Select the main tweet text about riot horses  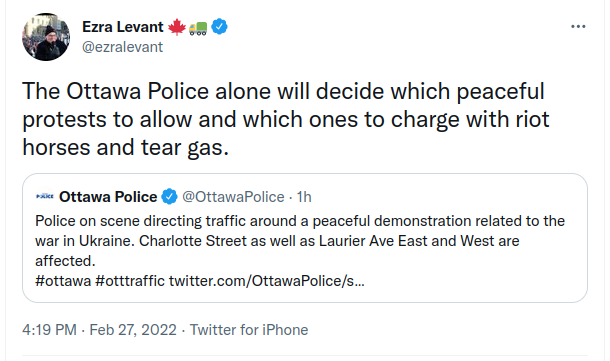tap(286, 119)
